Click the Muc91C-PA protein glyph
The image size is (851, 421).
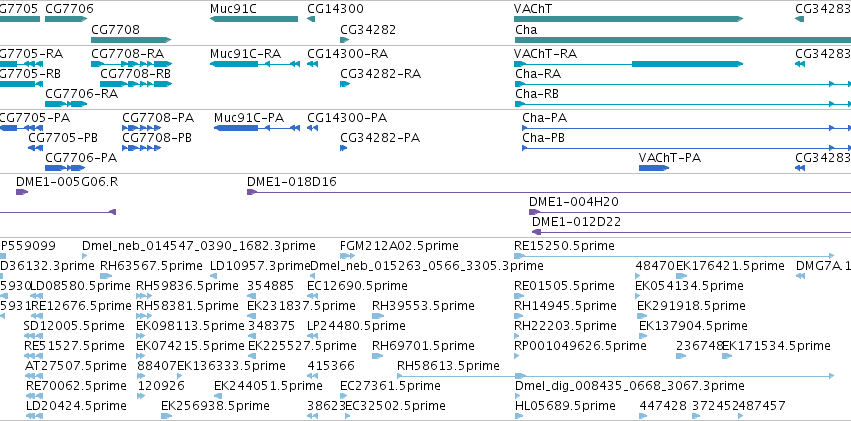(257, 128)
